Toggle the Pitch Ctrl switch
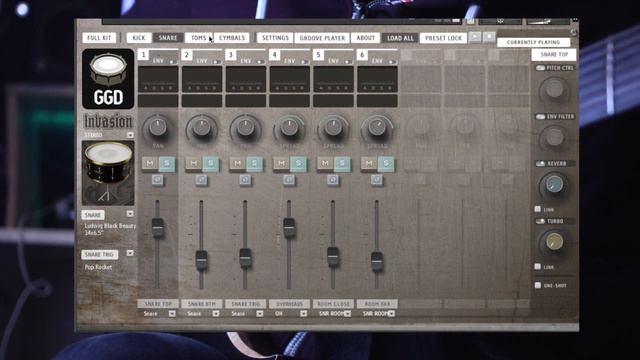The image size is (640, 360). tap(540, 68)
